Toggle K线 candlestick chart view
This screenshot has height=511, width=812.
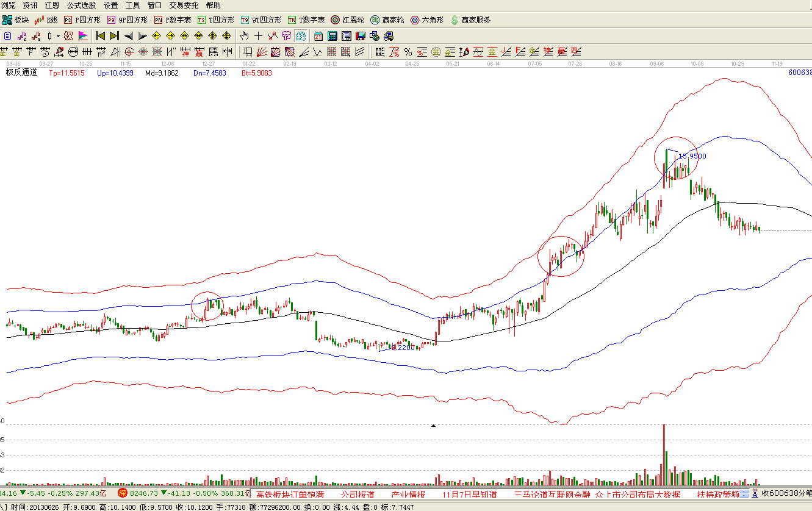tap(47, 20)
